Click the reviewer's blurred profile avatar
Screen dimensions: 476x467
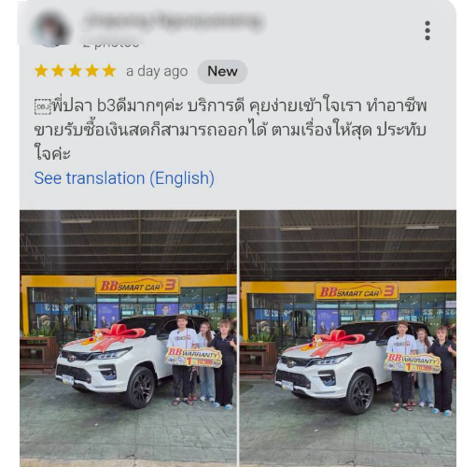point(51,30)
